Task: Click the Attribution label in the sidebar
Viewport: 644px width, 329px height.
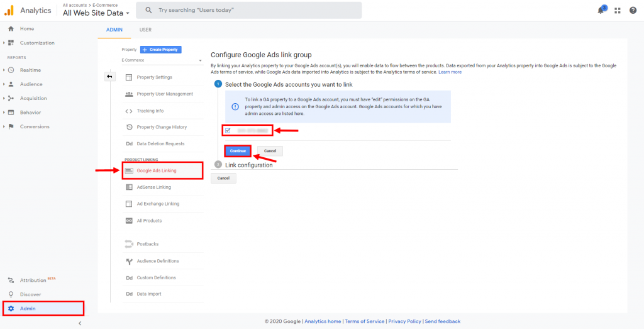Action: click(33, 281)
